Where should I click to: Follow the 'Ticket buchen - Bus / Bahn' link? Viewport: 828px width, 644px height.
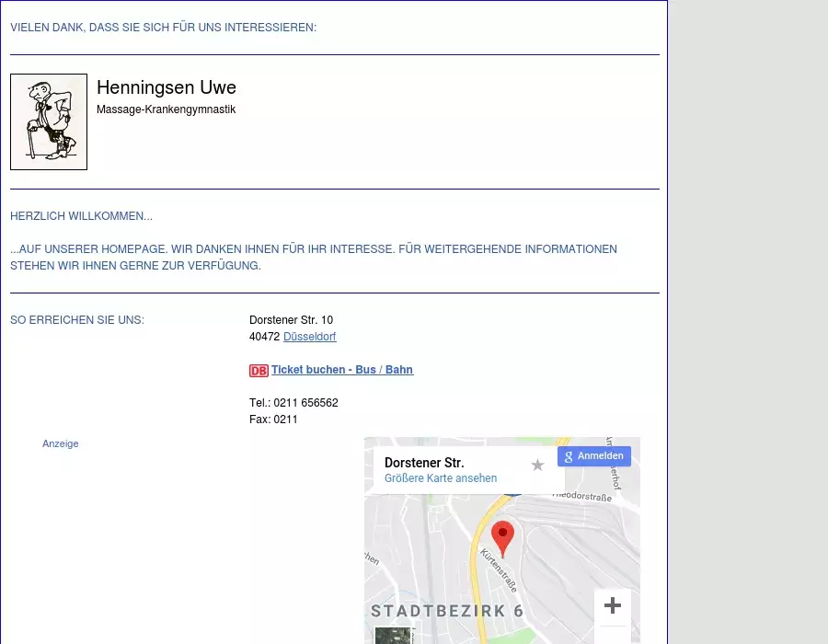pyautogui.click(x=342, y=370)
